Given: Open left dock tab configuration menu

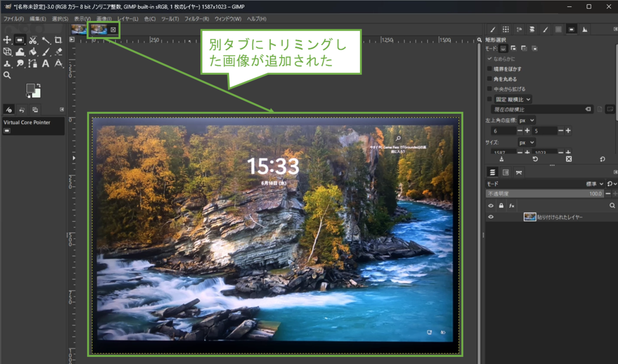Looking at the screenshot, I should (x=62, y=109).
